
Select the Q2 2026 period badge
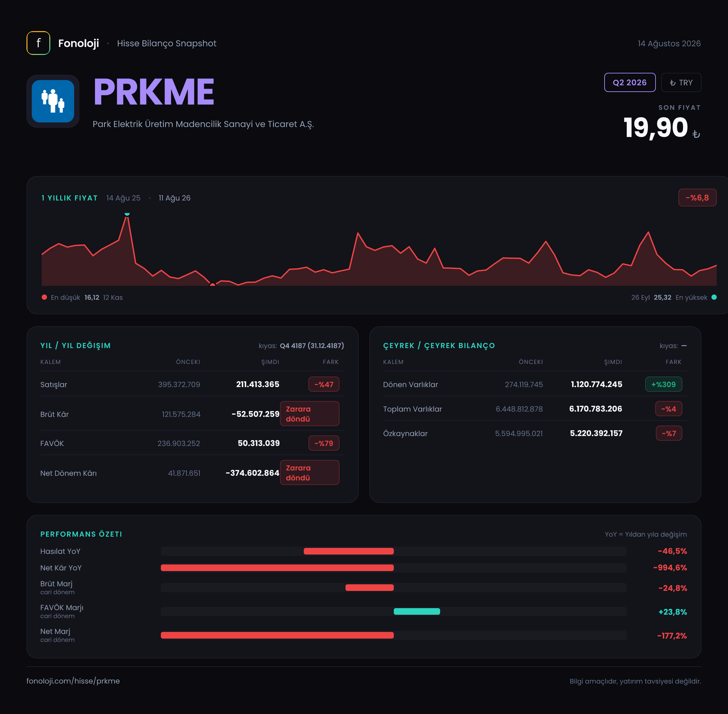pyautogui.click(x=630, y=82)
